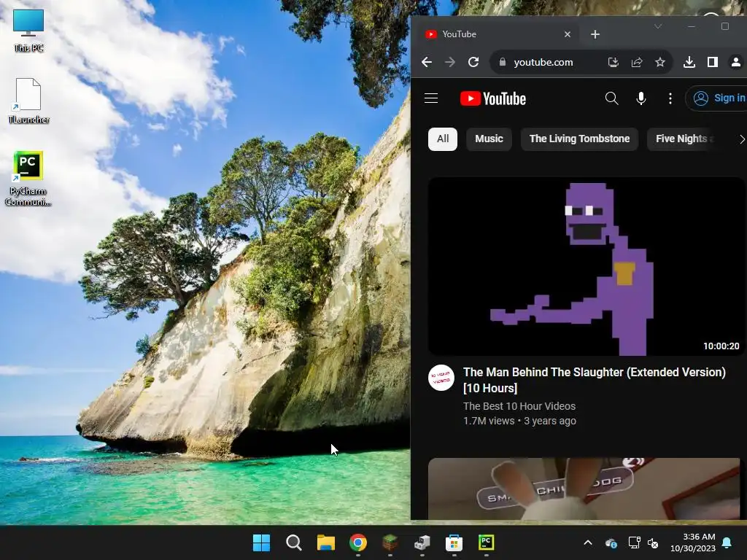Image resolution: width=747 pixels, height=560 pixels.
Task: Click the 1.7M views text
Action: (x=489, y=421)
